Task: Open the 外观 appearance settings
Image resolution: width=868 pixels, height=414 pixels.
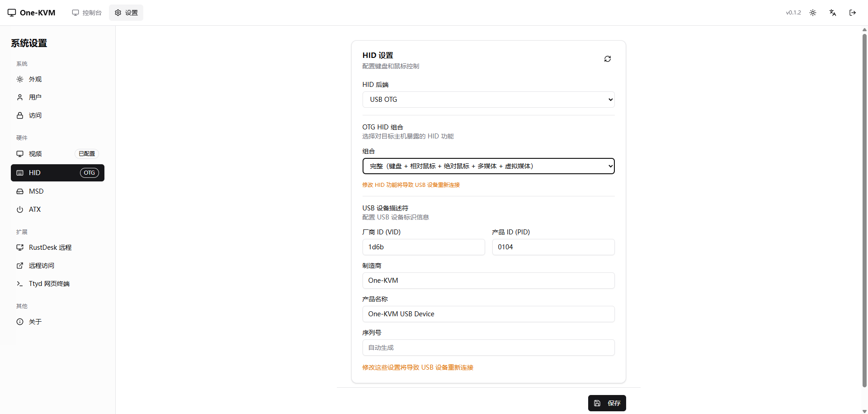Action: tap(35, 79)
